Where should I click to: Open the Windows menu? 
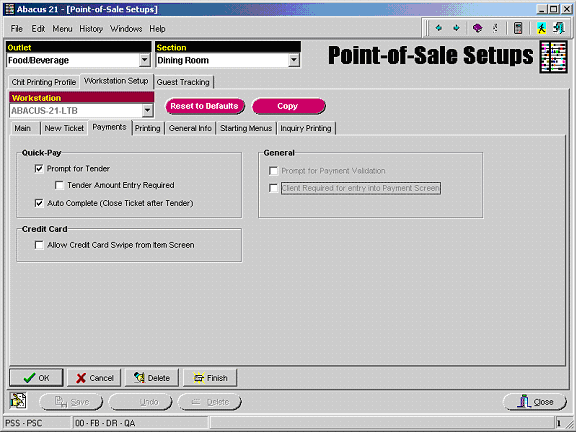126,29
